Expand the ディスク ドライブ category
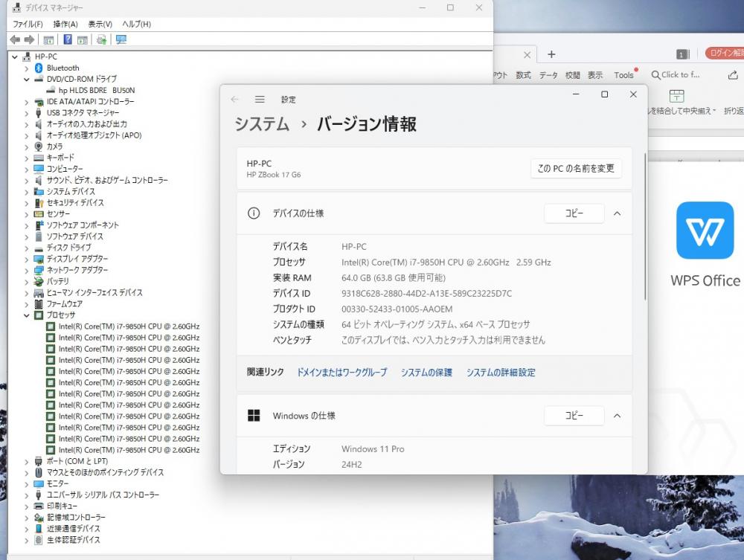Viewport: 744px width, 560px height. (27, 248)
